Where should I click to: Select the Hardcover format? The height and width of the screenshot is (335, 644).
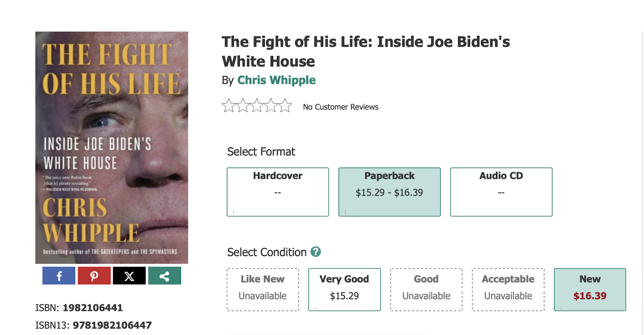(278, 192)
